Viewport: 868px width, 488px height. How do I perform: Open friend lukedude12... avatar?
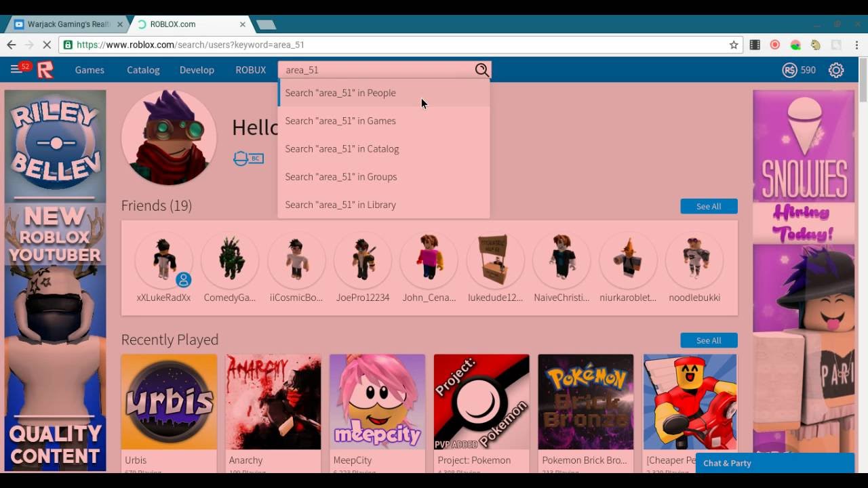[x=495, y=260]
